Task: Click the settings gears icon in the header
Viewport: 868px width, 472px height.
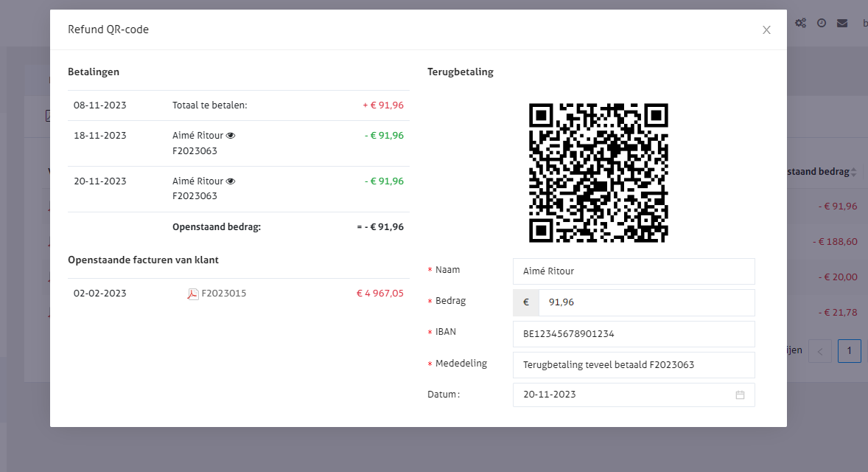Action: click(800, 23)
